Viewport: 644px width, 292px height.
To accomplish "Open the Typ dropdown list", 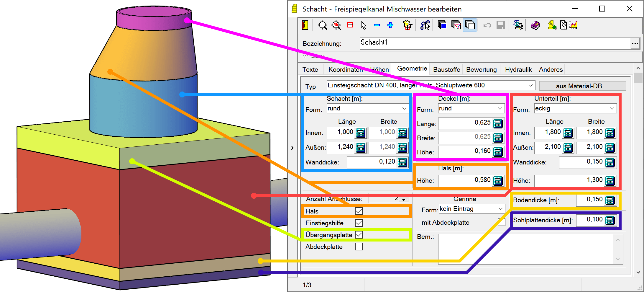I will (530, 86).
